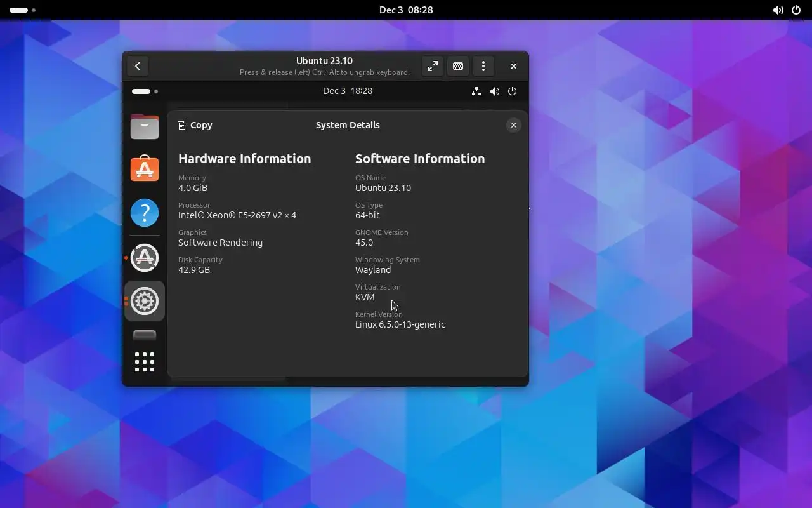
Task: Open the guest clock showing Dec 3 18:28
Action: tap(348, 91)
